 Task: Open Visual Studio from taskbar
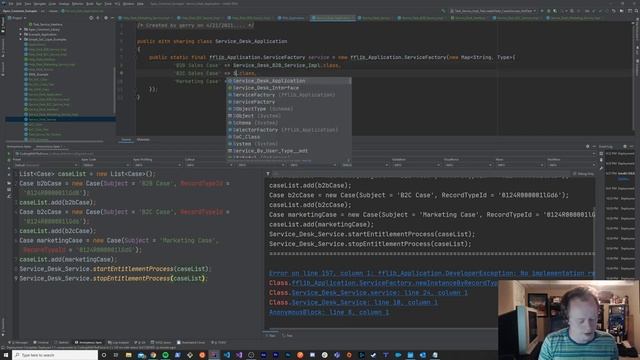239,355
